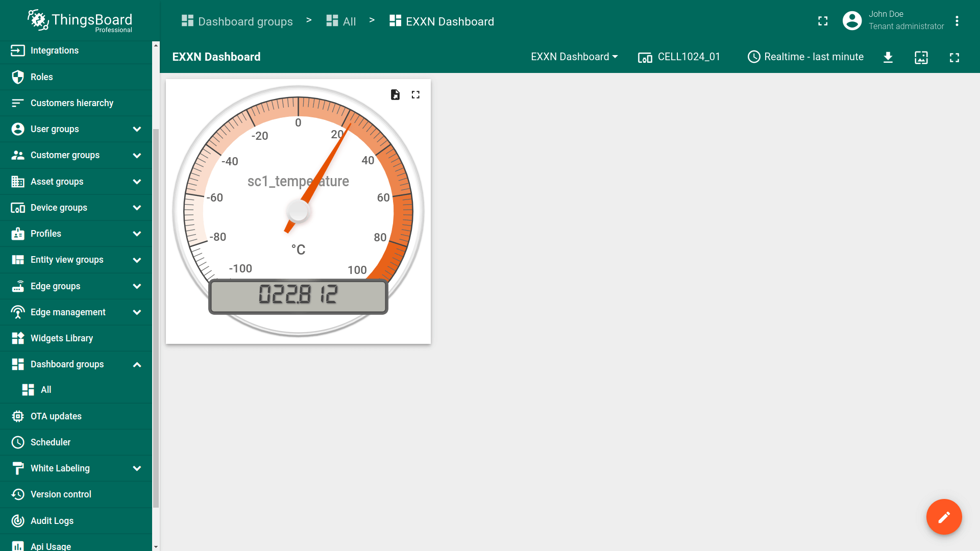980x551 pixels.
Task: Select the CELL1024_01 entity alias
Action: [679, 57]
